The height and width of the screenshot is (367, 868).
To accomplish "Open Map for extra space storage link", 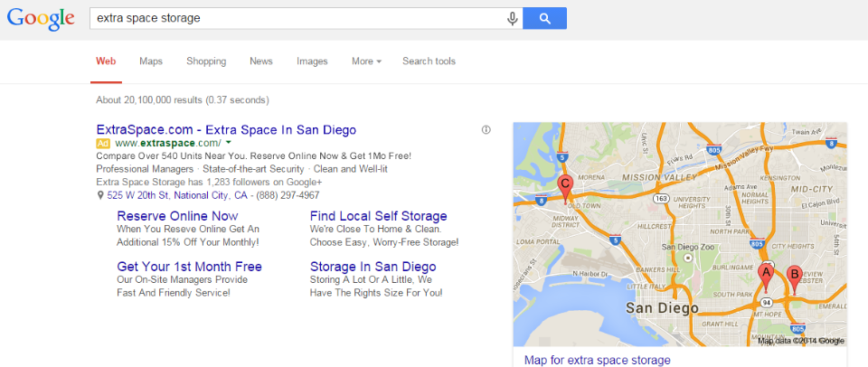I will (598, 360).
